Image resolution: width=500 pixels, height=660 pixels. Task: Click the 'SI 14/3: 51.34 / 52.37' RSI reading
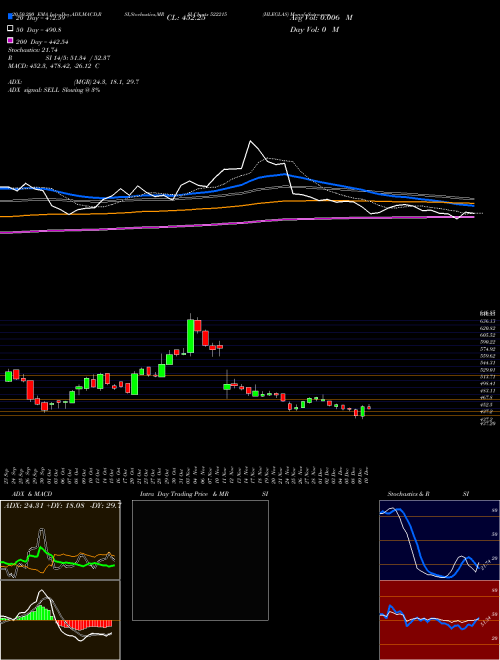78,58
